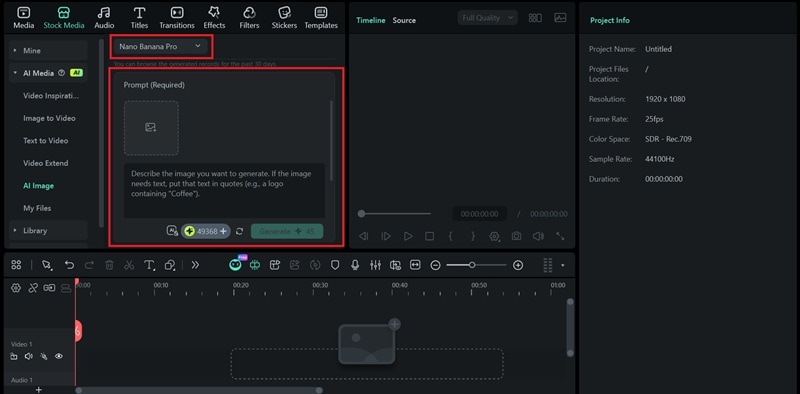The width and height of the screenshot is (800, 394).
Task: Open the Full Quality playback dropdown
Action: [x=488, y=18]
